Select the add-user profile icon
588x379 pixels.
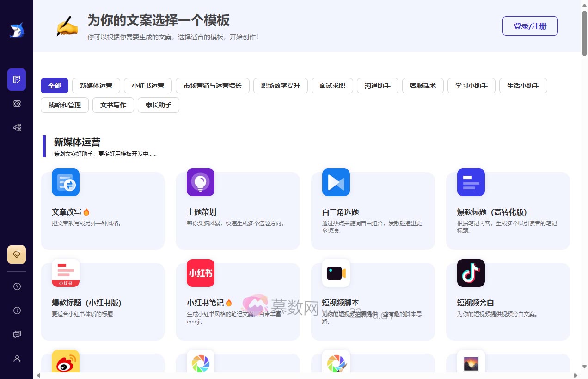pyautogui.click(x=17, y=359)
